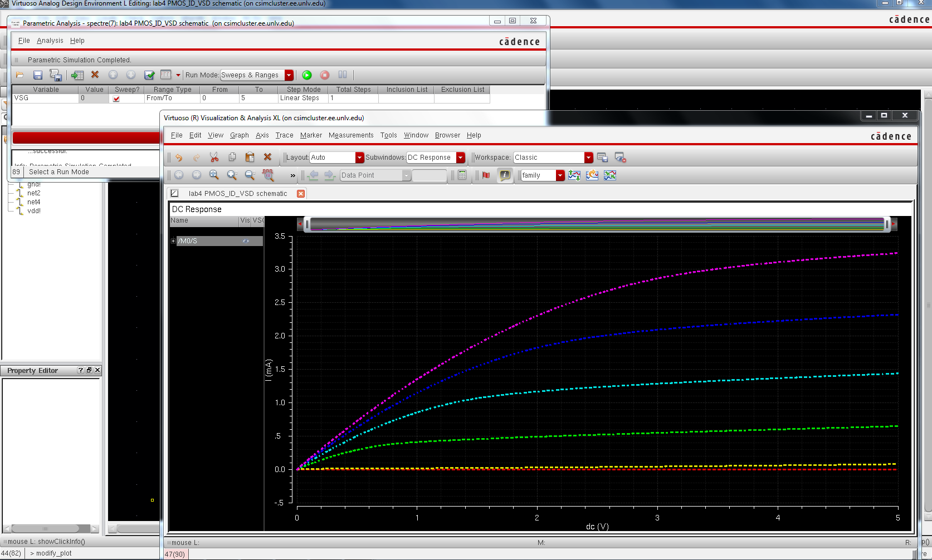
Task: Delete trace with X icon in Visualization toolbar
Action: 268,158
